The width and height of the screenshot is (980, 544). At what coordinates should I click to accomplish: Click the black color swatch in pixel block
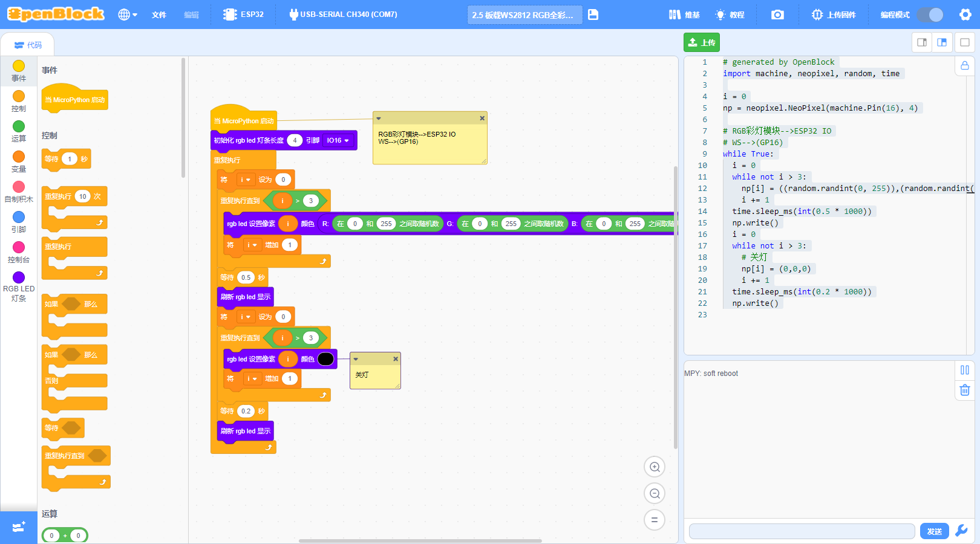tap(325, 359)
